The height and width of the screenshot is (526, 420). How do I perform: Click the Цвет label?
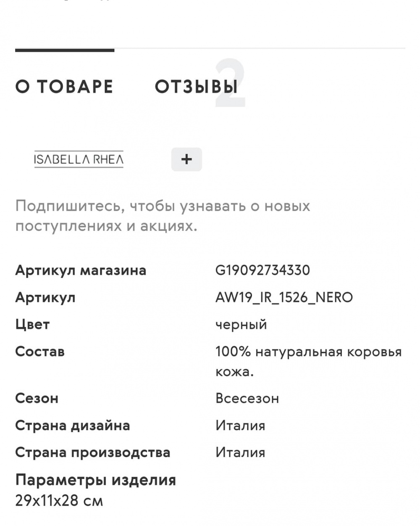pyautogui.click(x=32, y=325)
